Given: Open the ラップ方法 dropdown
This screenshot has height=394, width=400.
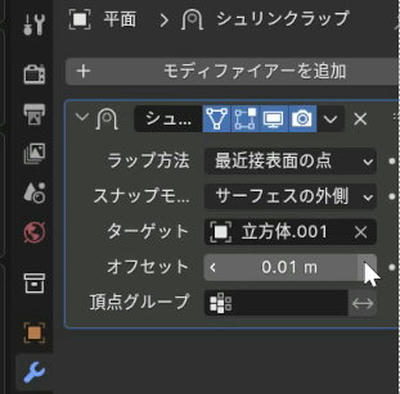Looking at the screenshot, I should pyautogui.click(x=290, y=161).
